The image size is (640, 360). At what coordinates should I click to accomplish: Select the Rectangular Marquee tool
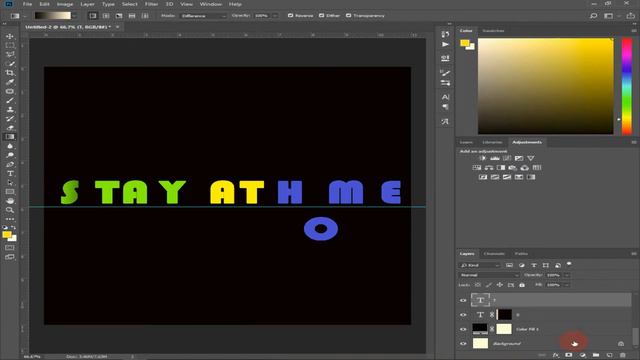tap(10, 45)
